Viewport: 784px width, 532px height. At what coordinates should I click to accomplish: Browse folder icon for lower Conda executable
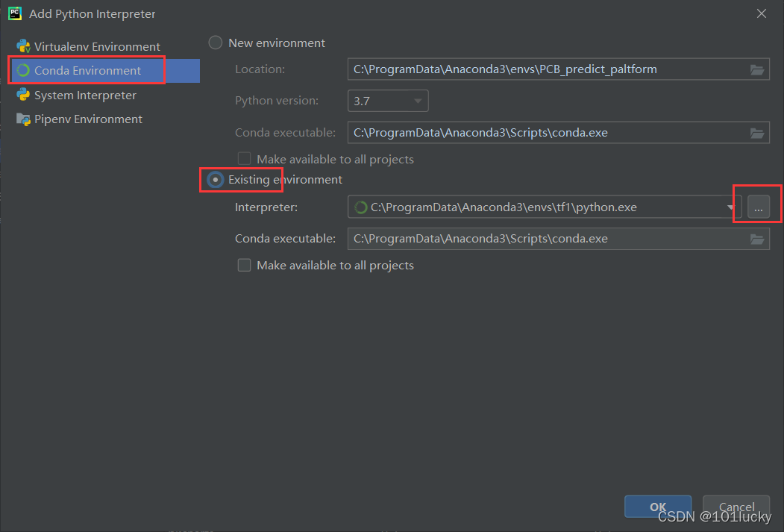[757, 239]
